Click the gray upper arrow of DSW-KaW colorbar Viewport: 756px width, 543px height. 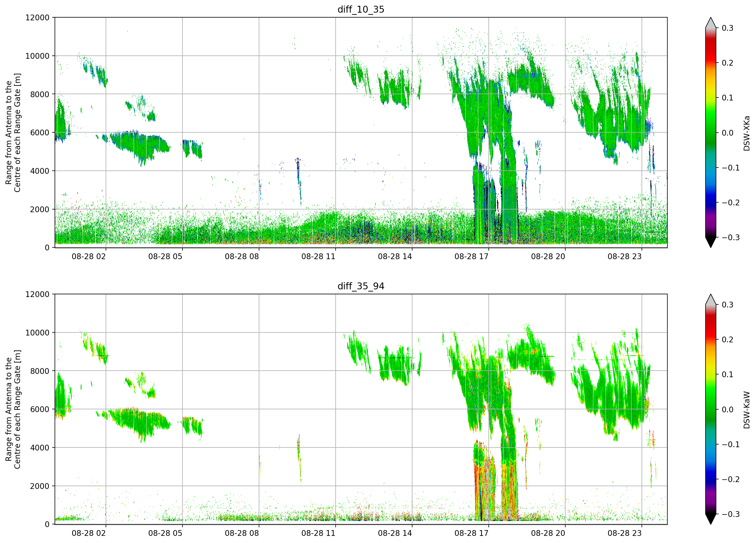[x=711, y=300]
